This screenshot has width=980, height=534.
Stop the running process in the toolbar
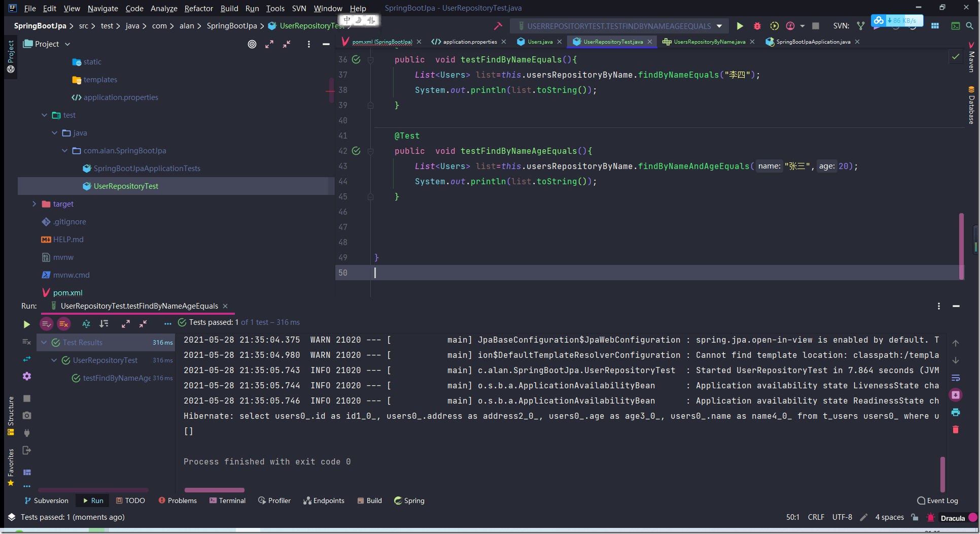pos(816,26)
